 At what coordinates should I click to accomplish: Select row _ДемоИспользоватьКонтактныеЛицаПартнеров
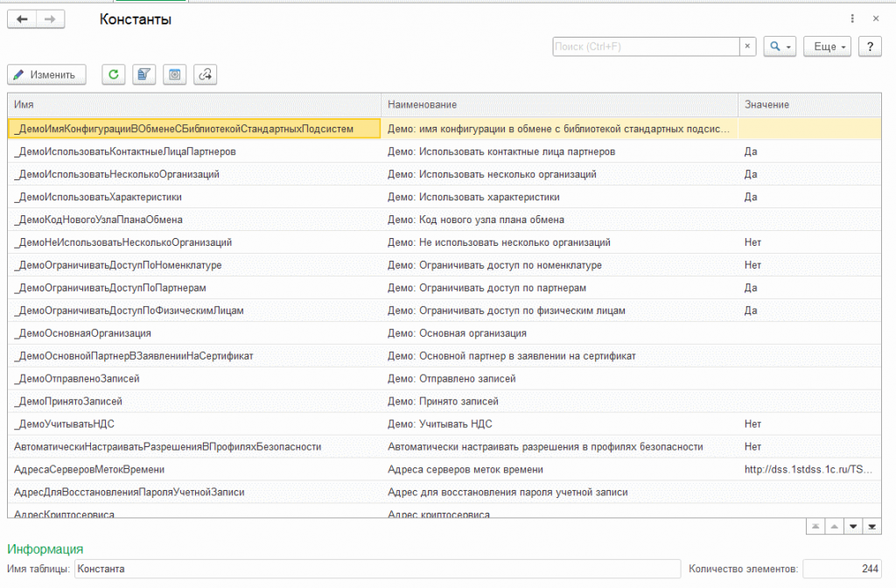click(444, 151)
